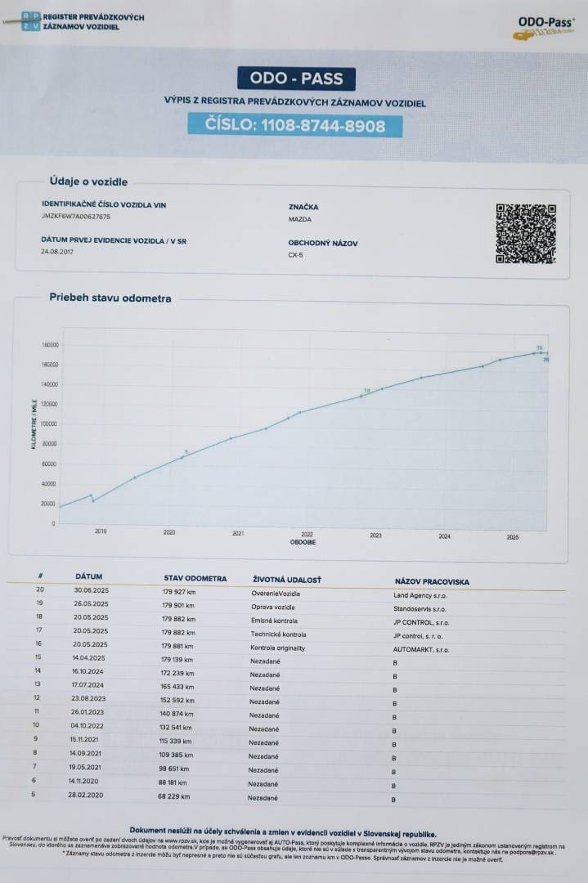
Task: Click the 2022 label on chart axis
Action: tap(307, 534)
